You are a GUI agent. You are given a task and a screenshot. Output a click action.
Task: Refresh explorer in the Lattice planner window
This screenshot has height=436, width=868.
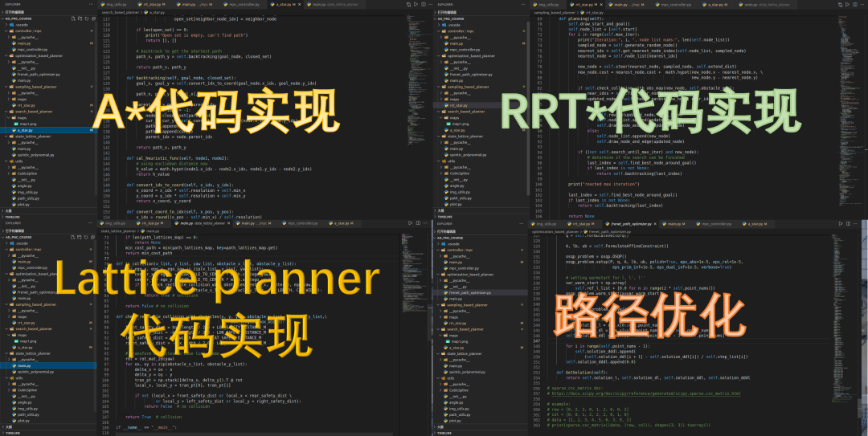[x=86, y=238]
